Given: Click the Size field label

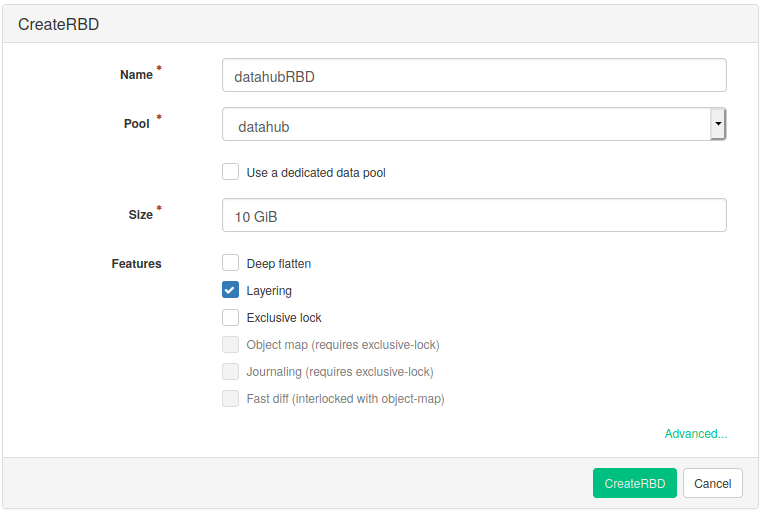Looking at the screenshot, I should (x=140, y=215).
